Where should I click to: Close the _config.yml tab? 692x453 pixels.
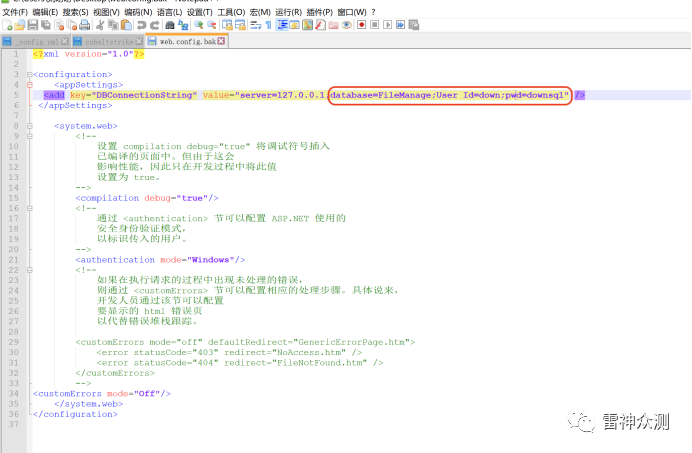[x=65, y=42]
